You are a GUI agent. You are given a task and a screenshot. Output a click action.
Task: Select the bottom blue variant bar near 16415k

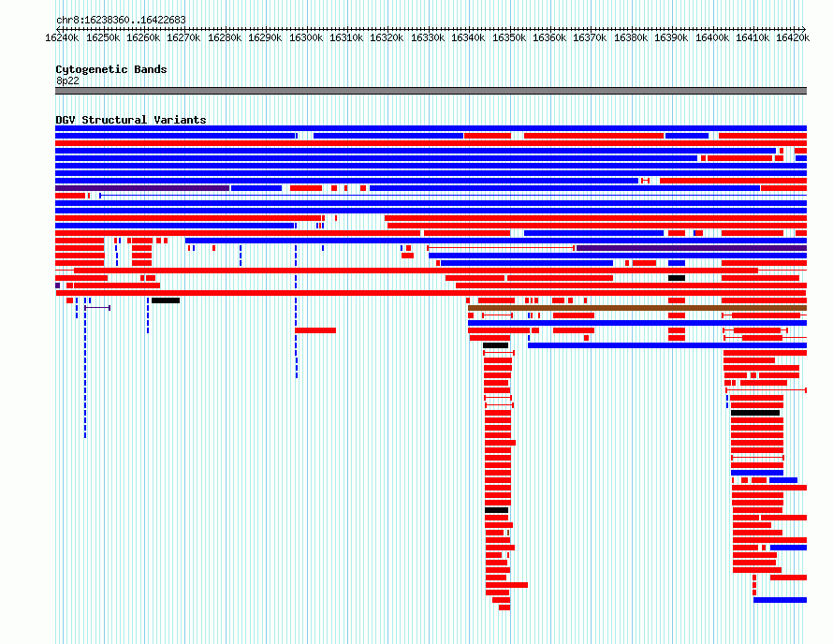[x=780, y=600]
